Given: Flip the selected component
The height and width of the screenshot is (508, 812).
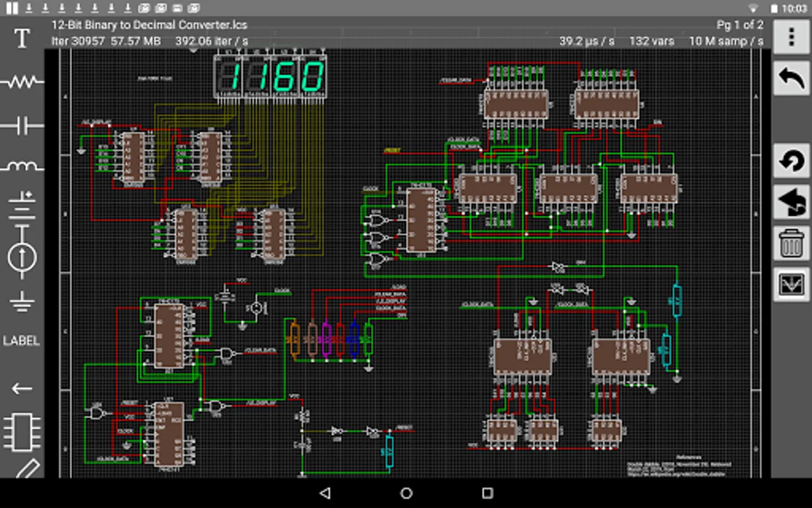Looking at the screenshot, I should pyautogui.click(x=791, y=202).
